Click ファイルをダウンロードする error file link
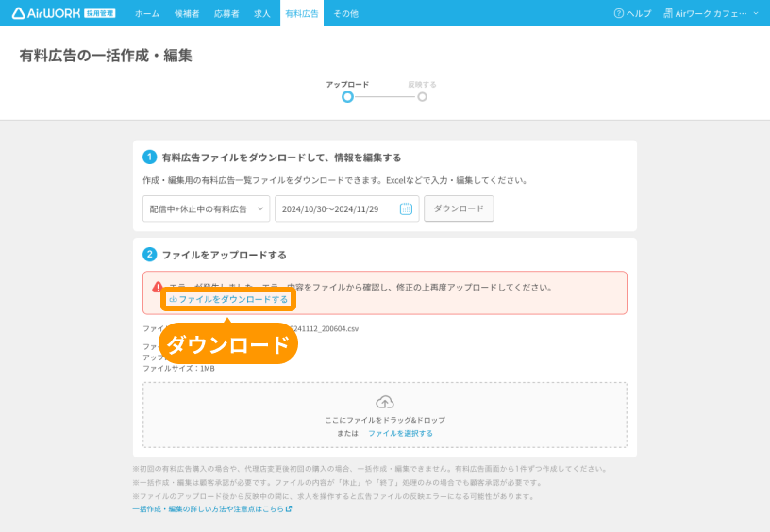The image size is (770, 532). tap(228, 299)
